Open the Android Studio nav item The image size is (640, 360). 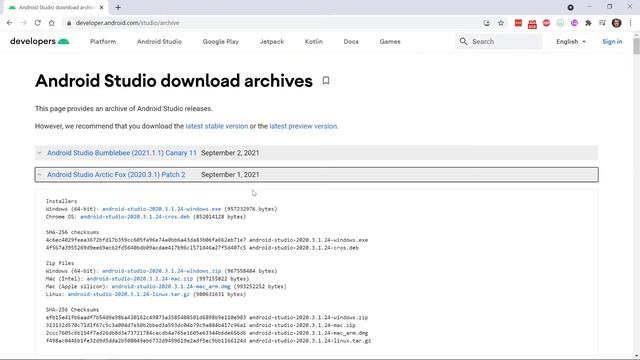click(159, 42)
